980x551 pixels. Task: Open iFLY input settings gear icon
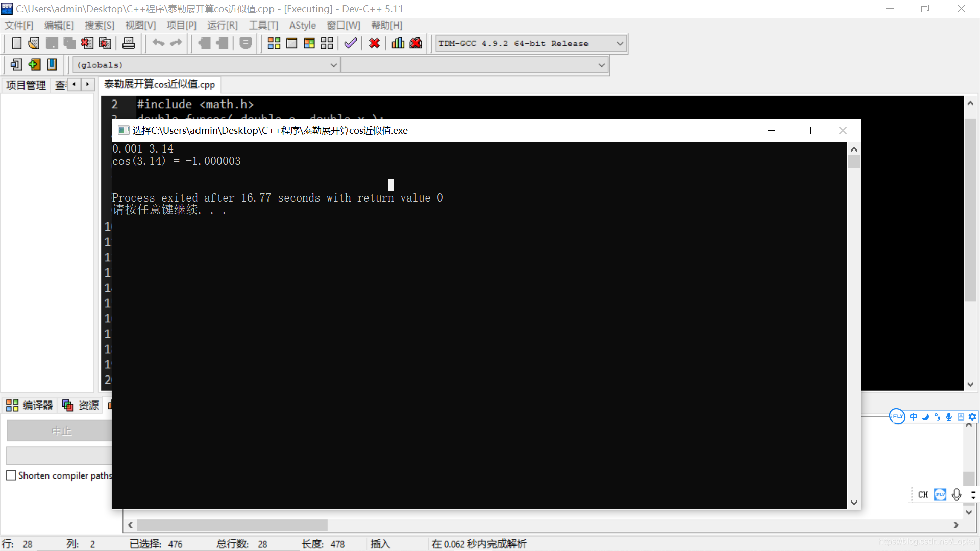[x=972, y=417]
